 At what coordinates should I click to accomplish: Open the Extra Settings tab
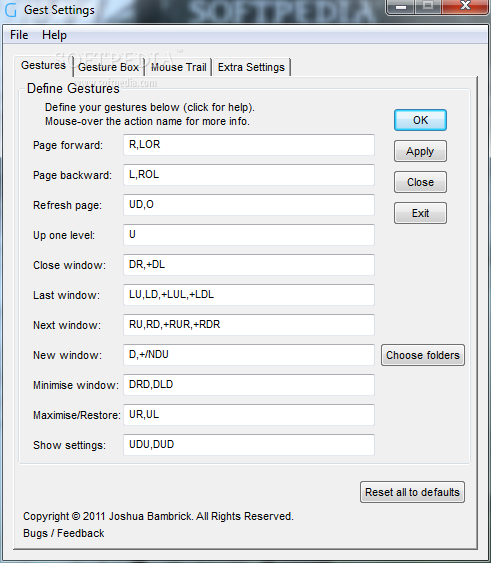[x=251, y=68]
